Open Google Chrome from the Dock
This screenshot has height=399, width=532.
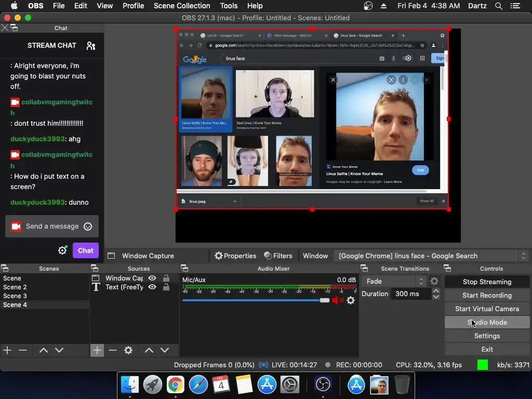point(176,385)
